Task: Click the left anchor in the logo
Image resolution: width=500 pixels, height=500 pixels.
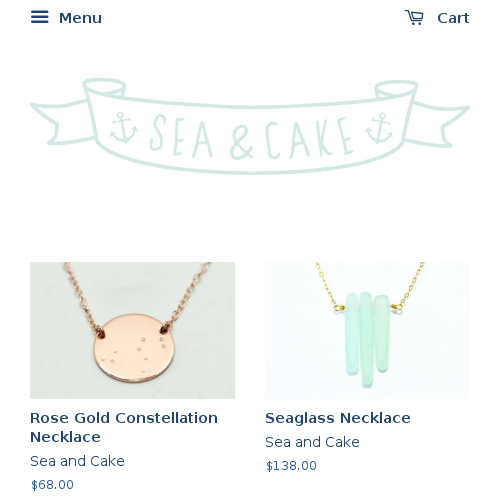Action: pyautogui.click(x=124, y=128)
